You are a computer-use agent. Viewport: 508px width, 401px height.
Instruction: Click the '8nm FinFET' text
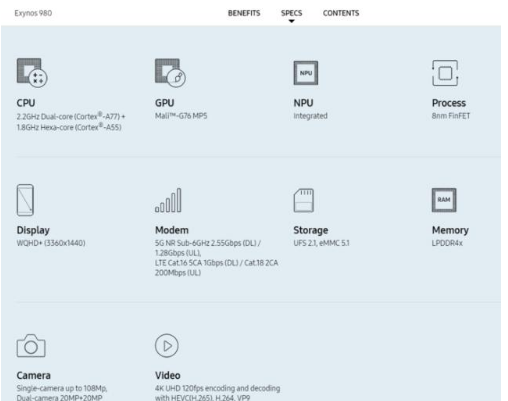pyautogui.click(x=451, y=116)
